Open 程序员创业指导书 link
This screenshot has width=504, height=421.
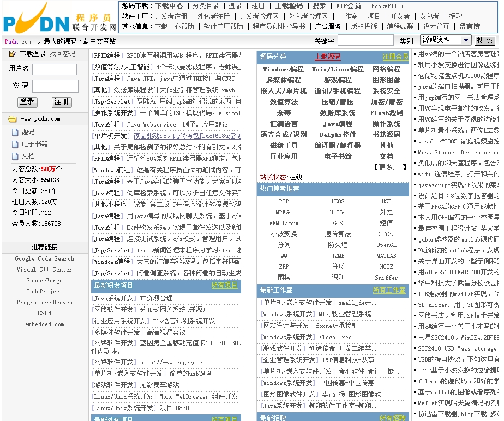coord(279,27)
